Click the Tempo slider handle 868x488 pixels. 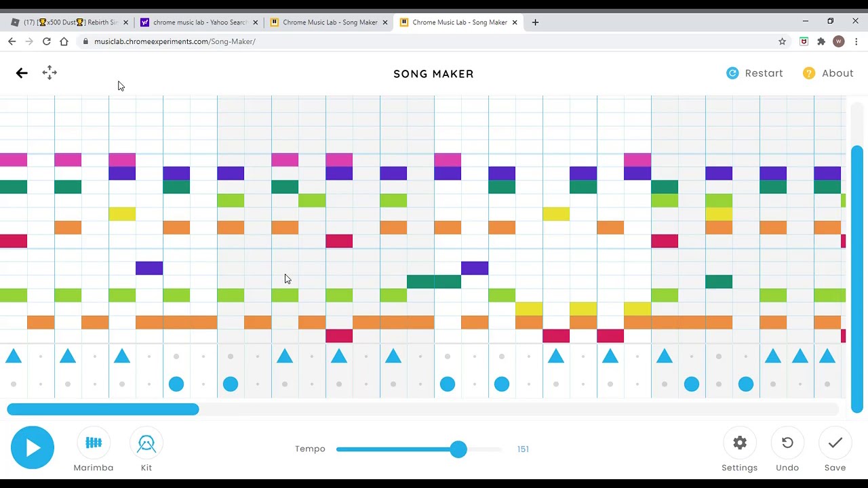coord(458,449)
